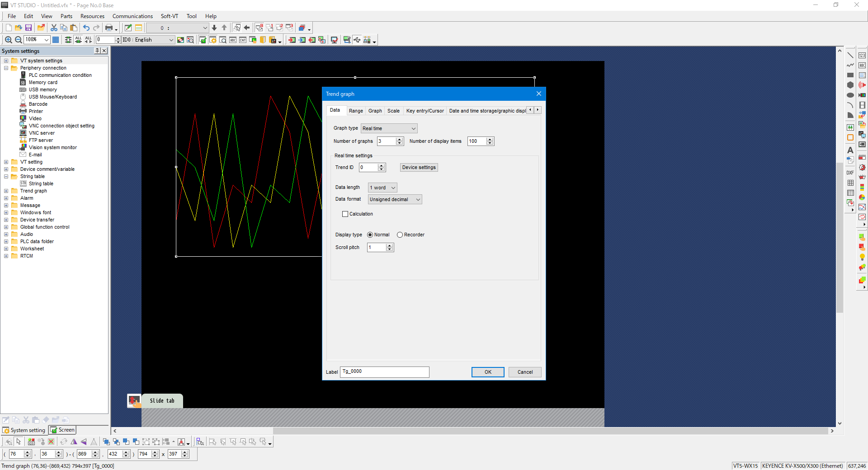The width and height of the screenshot is (868, 470).
Task: Click the Print icon in toolbar
Action: click(109, 28)
